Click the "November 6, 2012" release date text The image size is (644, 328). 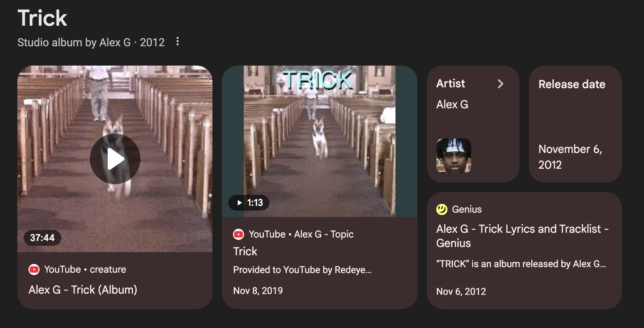[x=570, y=157]
